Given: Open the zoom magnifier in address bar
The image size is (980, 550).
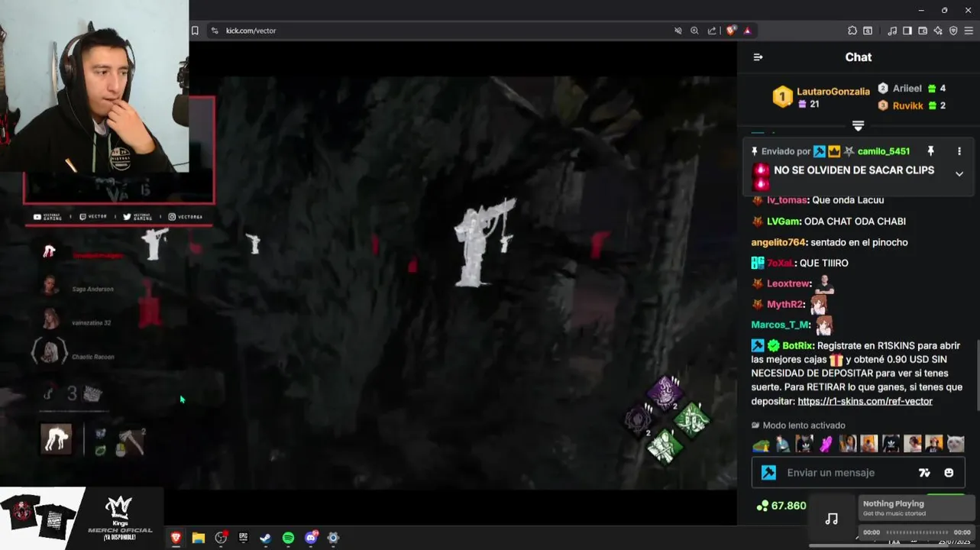Looking at the screenshot, I should [694, 31].
